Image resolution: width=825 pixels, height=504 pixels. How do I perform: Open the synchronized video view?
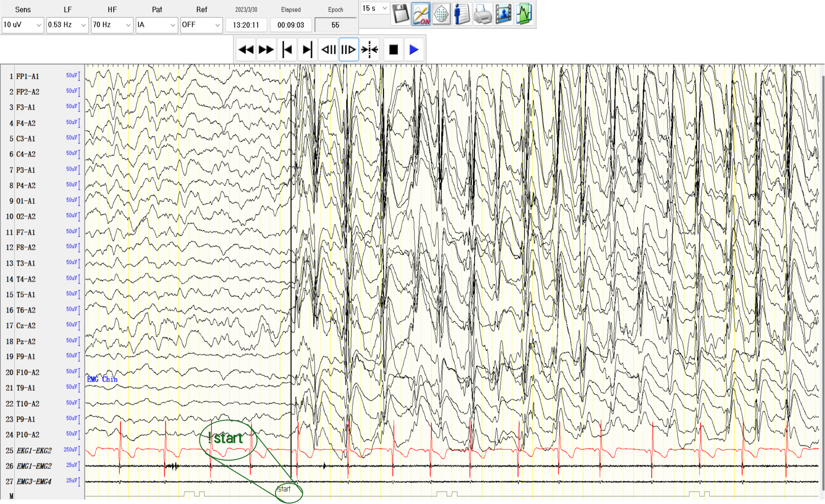coord(503,14)
